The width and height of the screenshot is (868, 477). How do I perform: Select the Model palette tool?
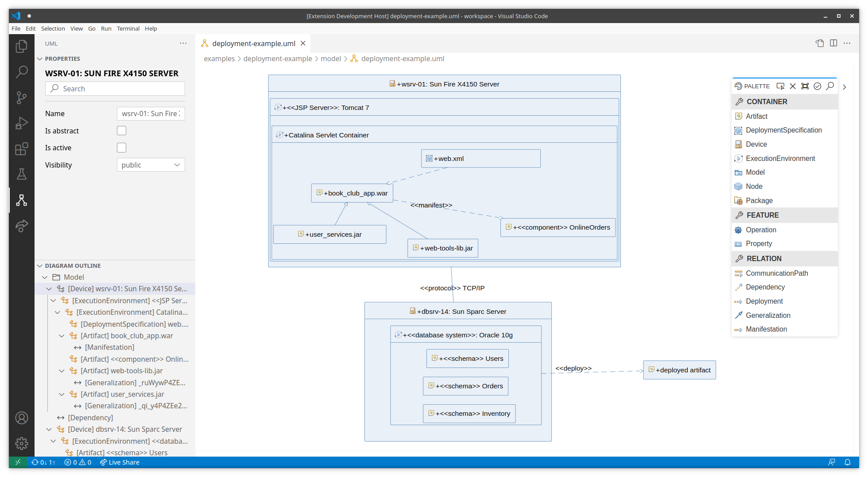pos(784,172)
